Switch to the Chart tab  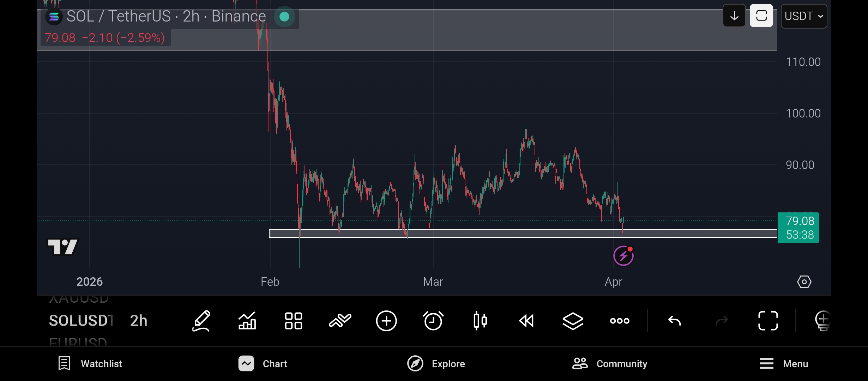(263, 364)
